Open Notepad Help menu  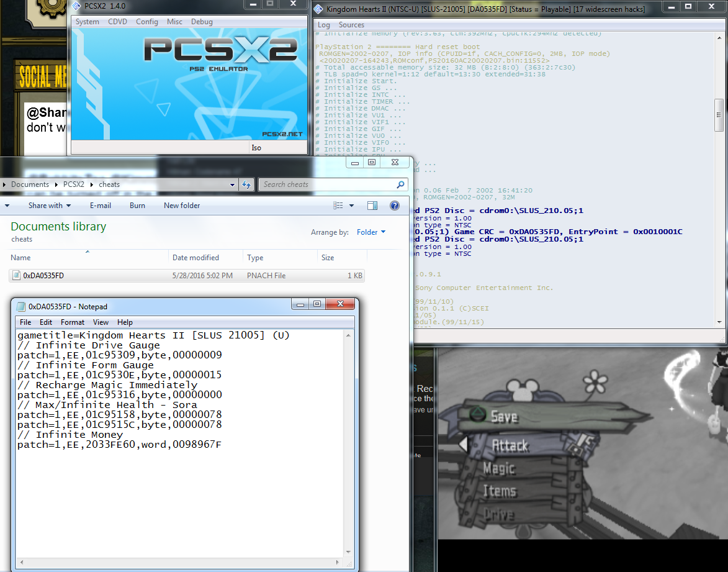(125, 322)
